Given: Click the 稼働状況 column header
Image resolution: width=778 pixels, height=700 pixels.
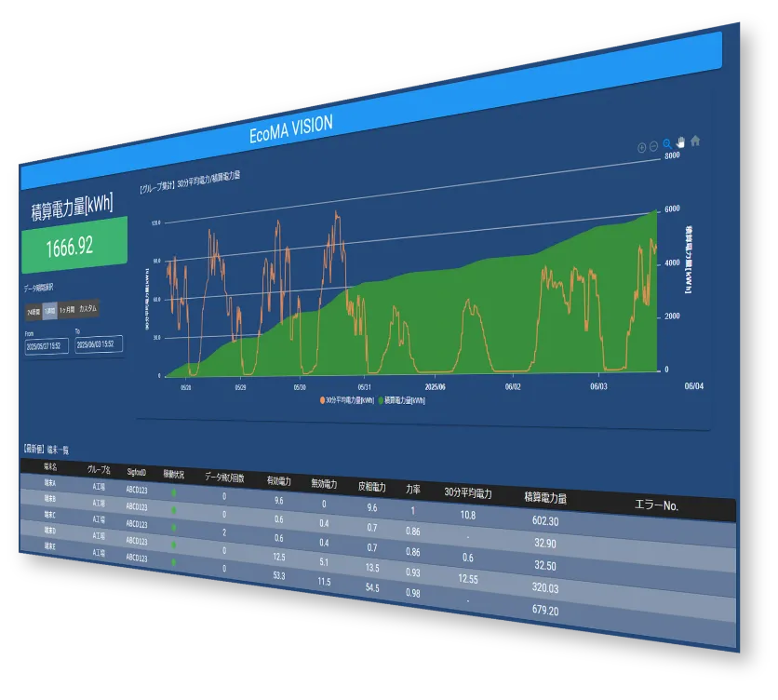Looking at the screenshot, I should (x=174, y=474).
